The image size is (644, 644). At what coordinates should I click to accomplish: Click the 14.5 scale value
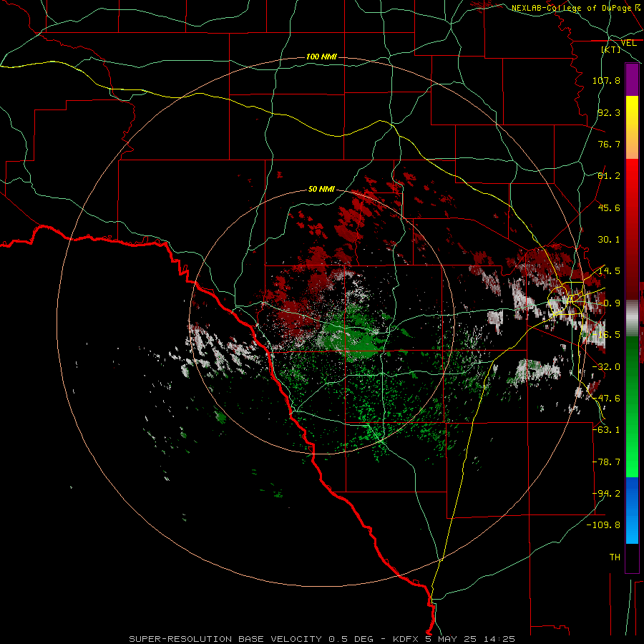pos(609,271)
